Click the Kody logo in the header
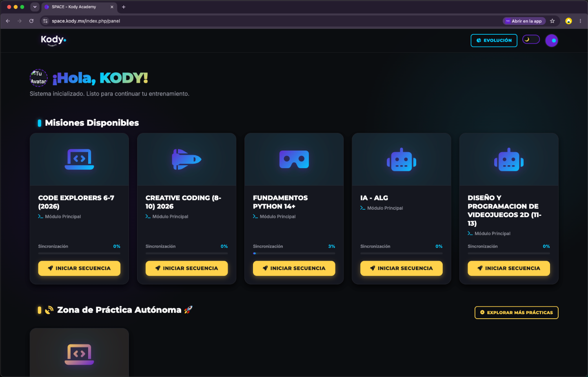Viewport: 588px width, 377px height. [53, 40]
